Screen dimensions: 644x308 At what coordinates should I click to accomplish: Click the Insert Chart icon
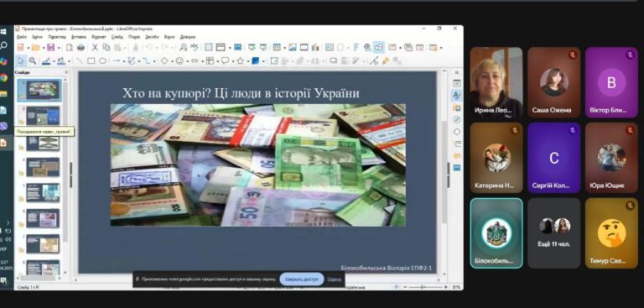(315, 48)
